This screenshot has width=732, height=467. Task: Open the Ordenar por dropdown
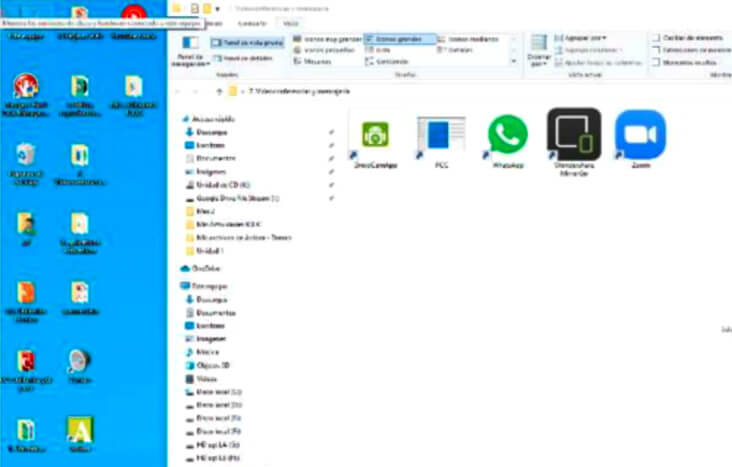coord(539,60)
